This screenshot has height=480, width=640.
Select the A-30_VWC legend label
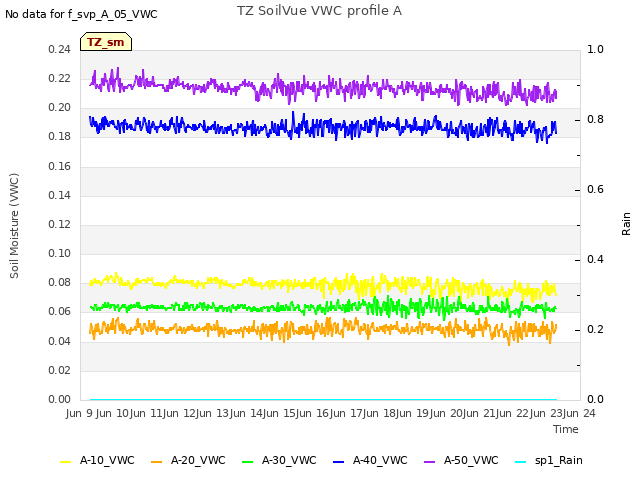tap(289, 461)
